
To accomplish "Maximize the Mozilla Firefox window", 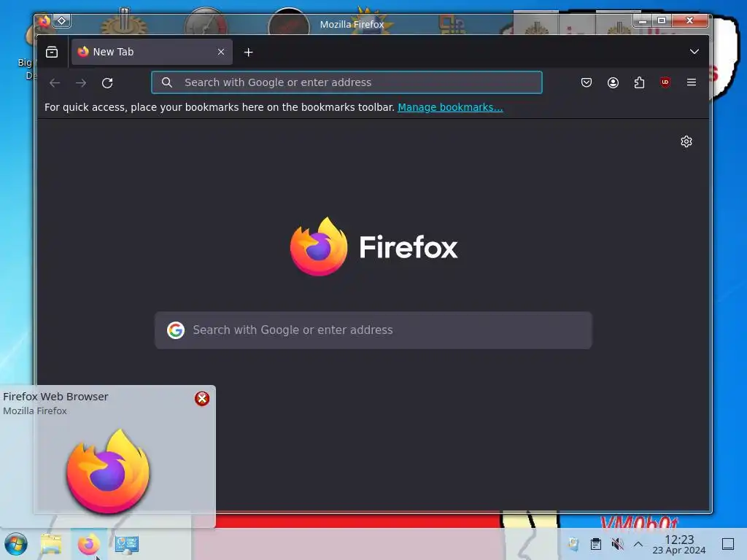I will [662, 20].
